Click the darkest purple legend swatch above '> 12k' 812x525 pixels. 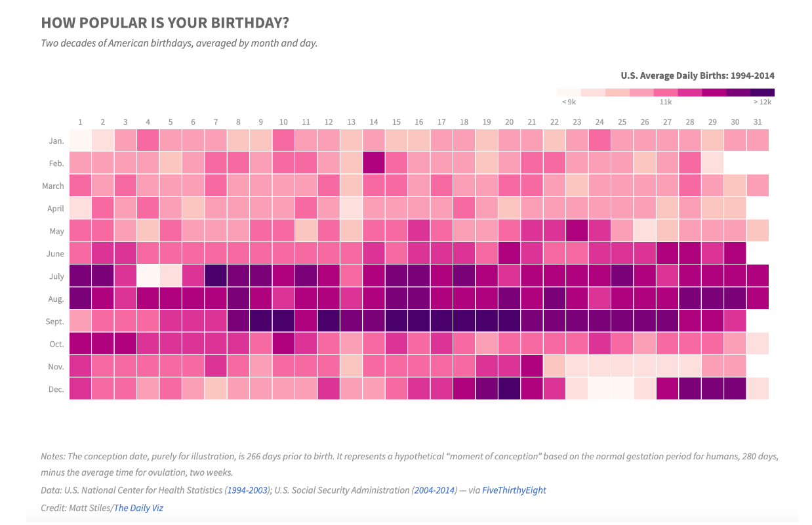tap(762, 93)
